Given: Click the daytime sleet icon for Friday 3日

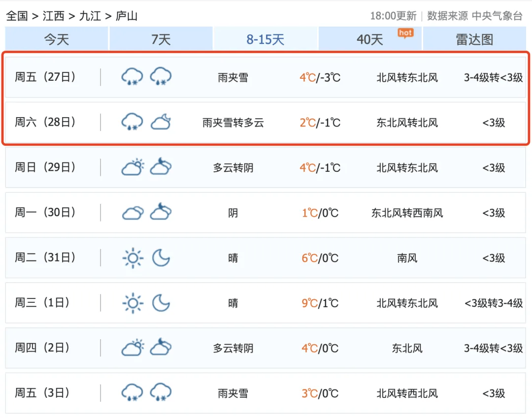Looking at the screenshot, I should pos(132,393).
